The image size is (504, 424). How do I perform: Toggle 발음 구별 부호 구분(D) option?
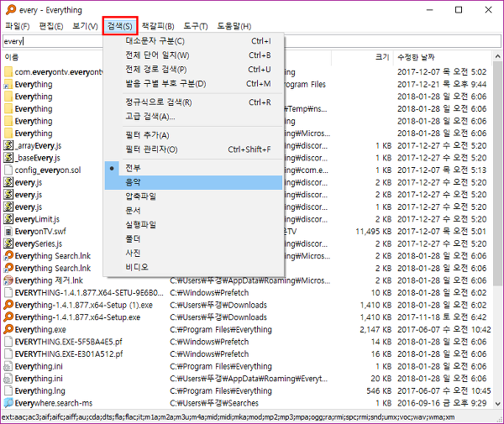click(x=193, y=84)
